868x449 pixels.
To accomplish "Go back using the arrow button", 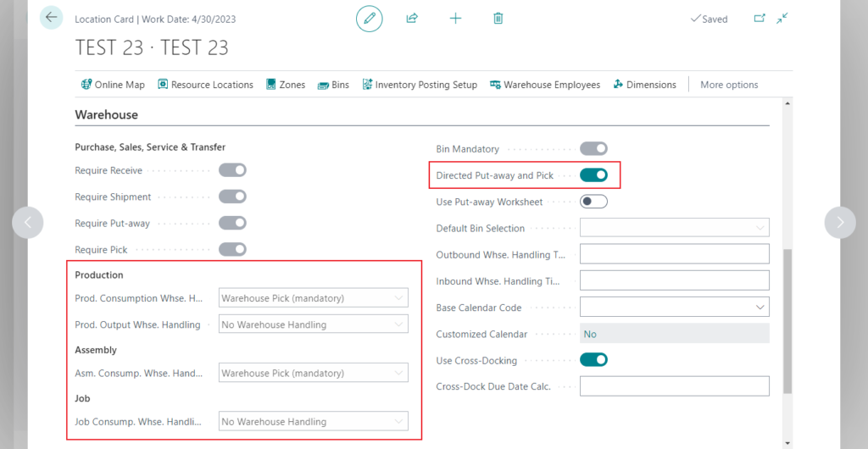I will click(52, 18).
